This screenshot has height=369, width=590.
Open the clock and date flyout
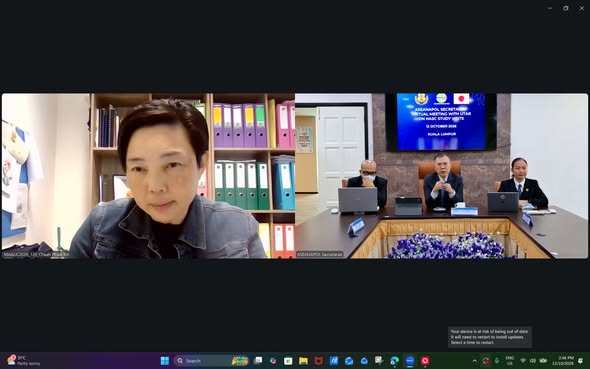pos(563,361)
